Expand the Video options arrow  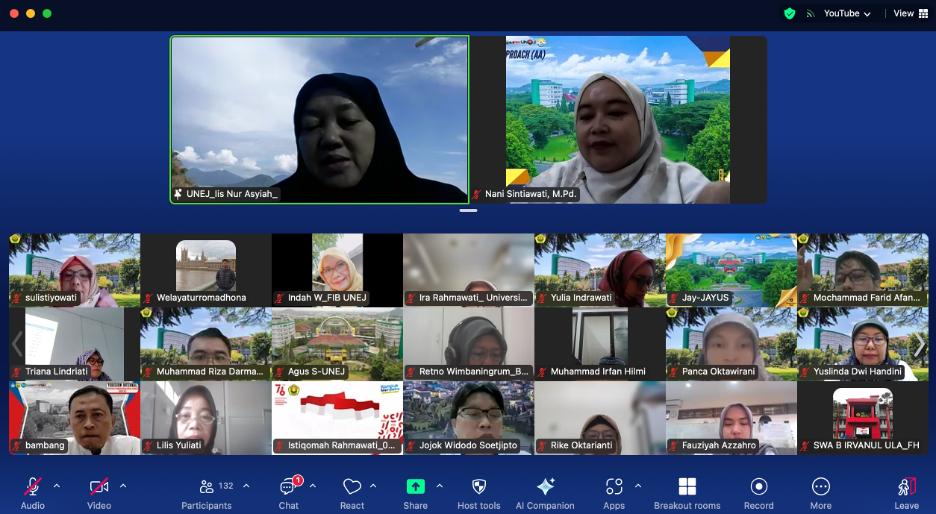[x=123, y=486]
